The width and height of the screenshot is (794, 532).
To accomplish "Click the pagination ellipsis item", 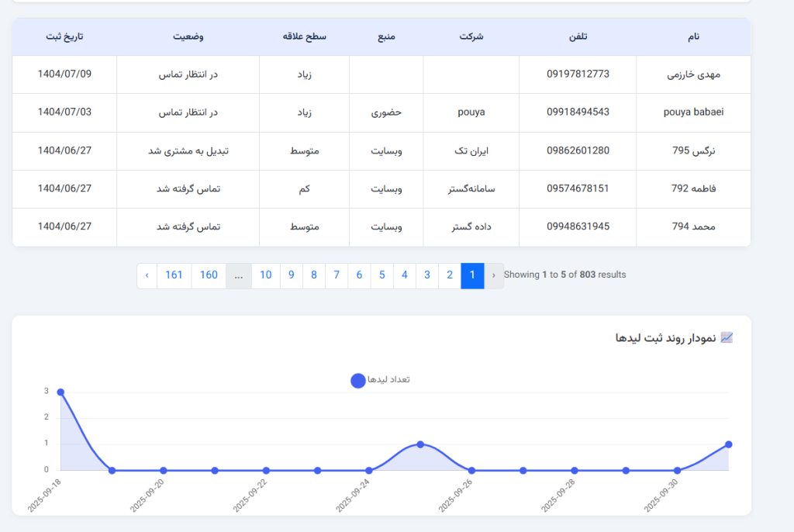I will click(x=239, y=275).
